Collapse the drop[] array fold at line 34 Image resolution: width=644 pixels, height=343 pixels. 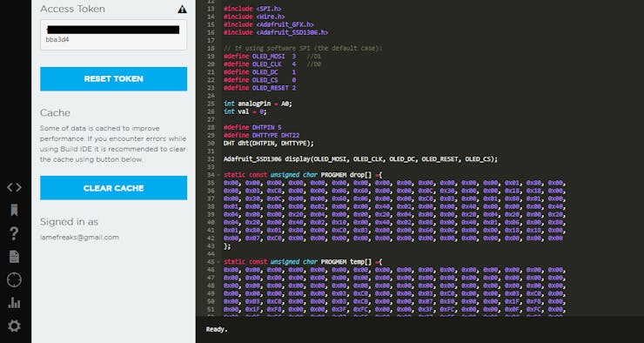[x=220, y=175]
